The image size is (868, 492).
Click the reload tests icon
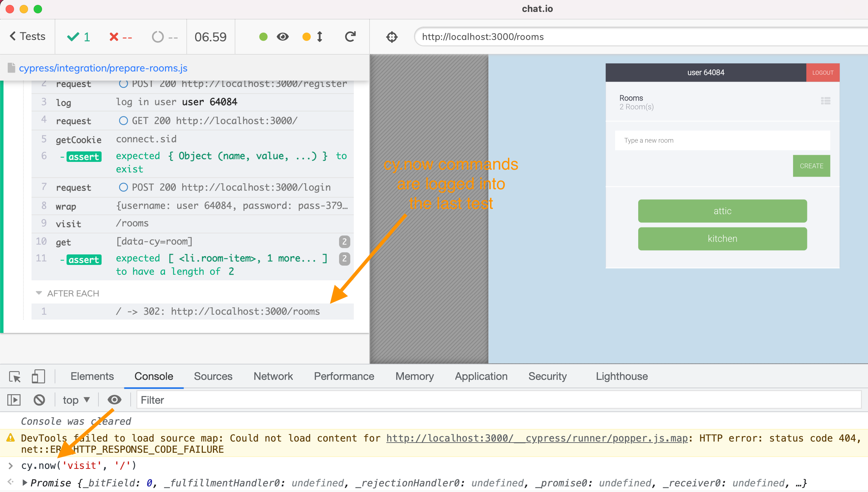[x=350, y=37]
